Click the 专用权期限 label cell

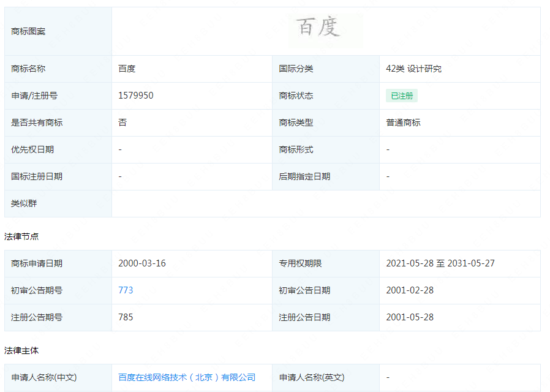[326, 263]
